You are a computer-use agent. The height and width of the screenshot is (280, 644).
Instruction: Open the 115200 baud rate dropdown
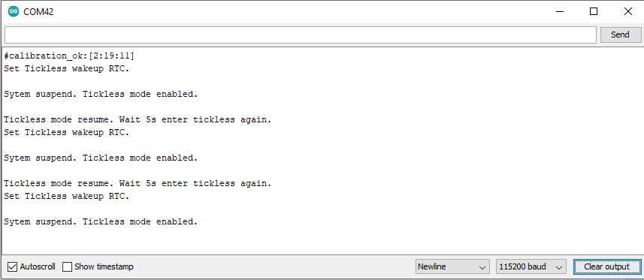tap(531, 266)
